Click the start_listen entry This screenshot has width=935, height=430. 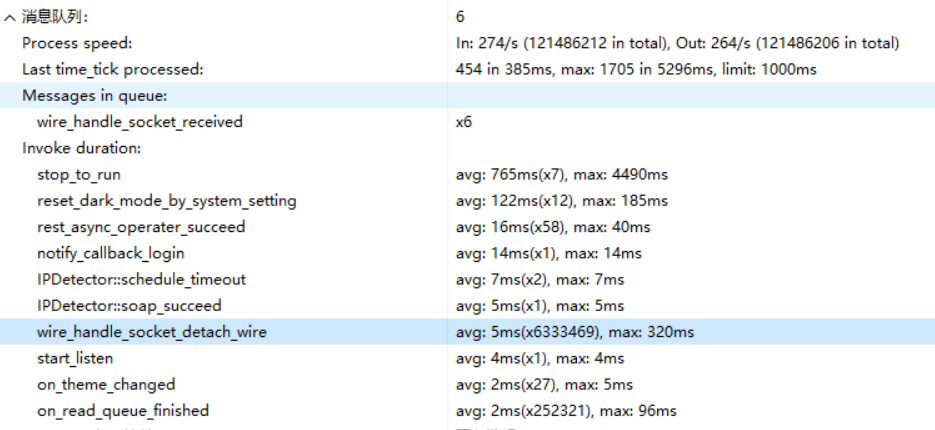pos(75,358)
